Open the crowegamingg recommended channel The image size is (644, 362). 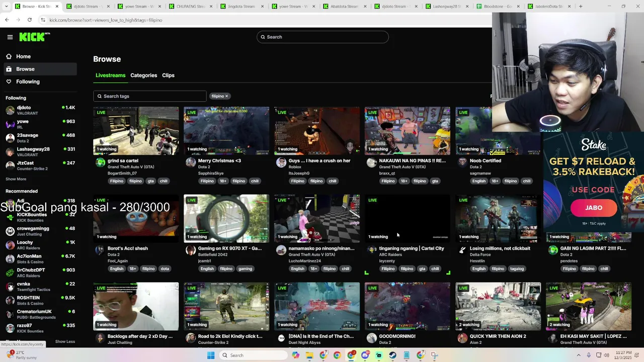[39, 231]
